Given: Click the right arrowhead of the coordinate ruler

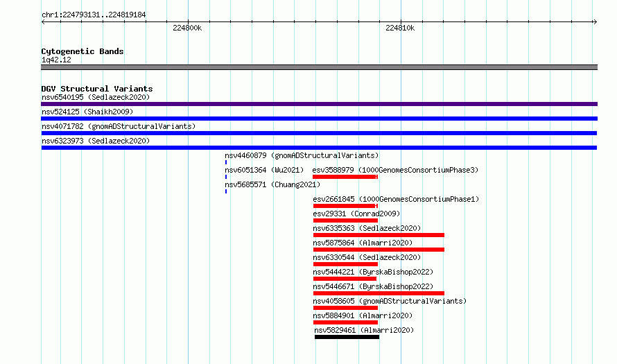Looking at the screenshot, I should click(x=596, y=21).
